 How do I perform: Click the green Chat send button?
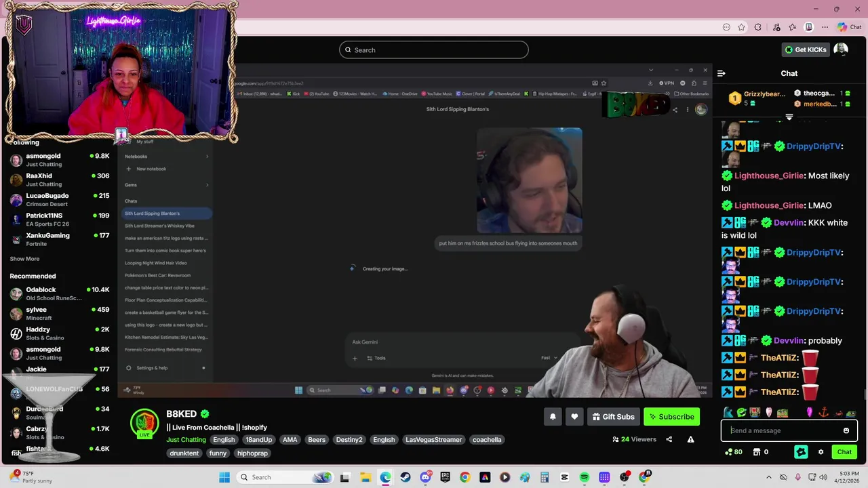pyautogui.click(x=844, y=452)
